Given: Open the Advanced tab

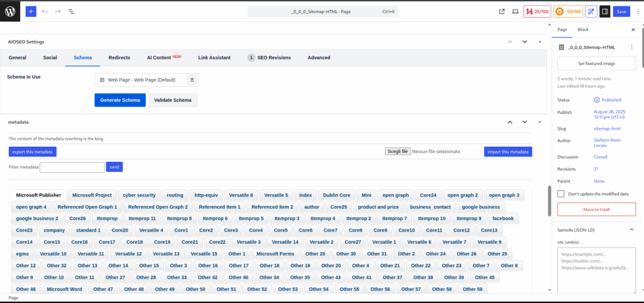Looking at the screenshot, I should tap(319, 57).
